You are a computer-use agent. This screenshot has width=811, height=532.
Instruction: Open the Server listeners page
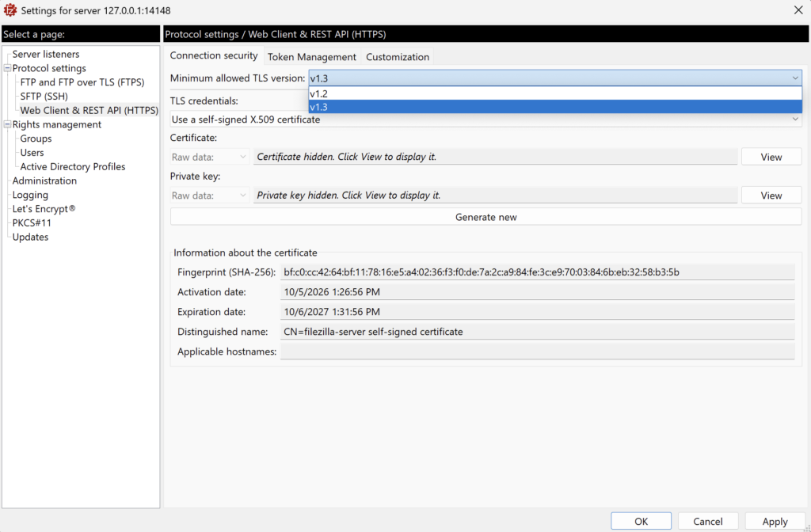46,54
